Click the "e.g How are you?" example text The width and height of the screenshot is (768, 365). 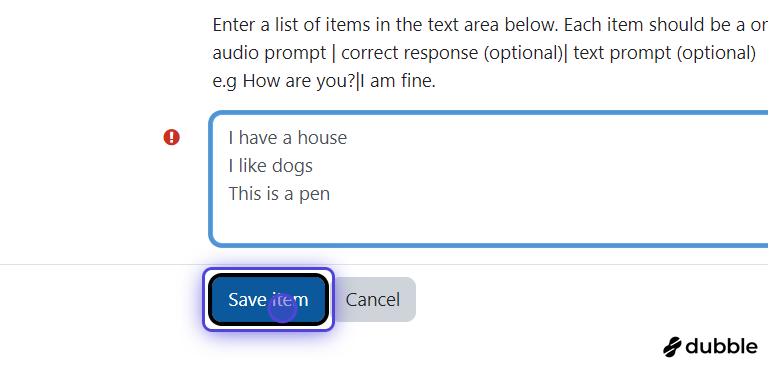284,81
